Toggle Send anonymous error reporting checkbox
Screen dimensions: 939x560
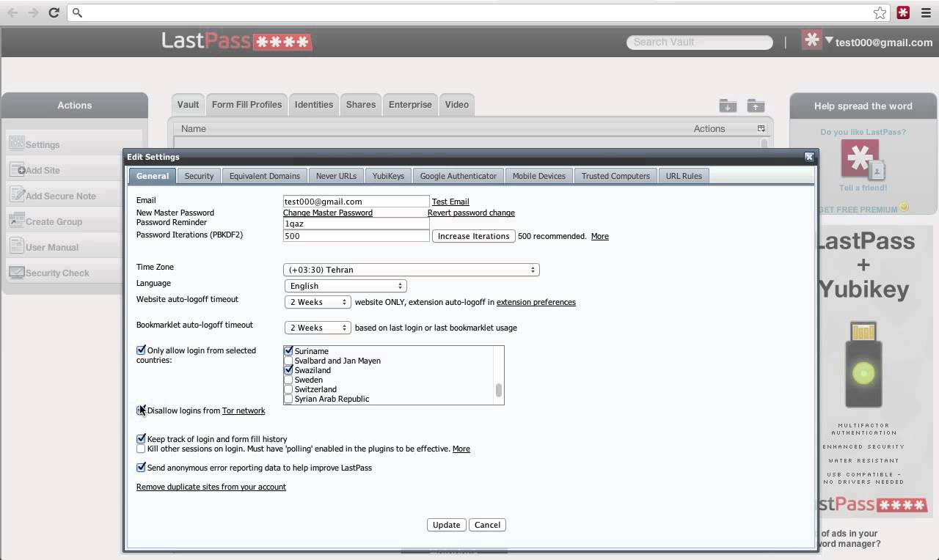pyautogui.click(x=141, y=468)
